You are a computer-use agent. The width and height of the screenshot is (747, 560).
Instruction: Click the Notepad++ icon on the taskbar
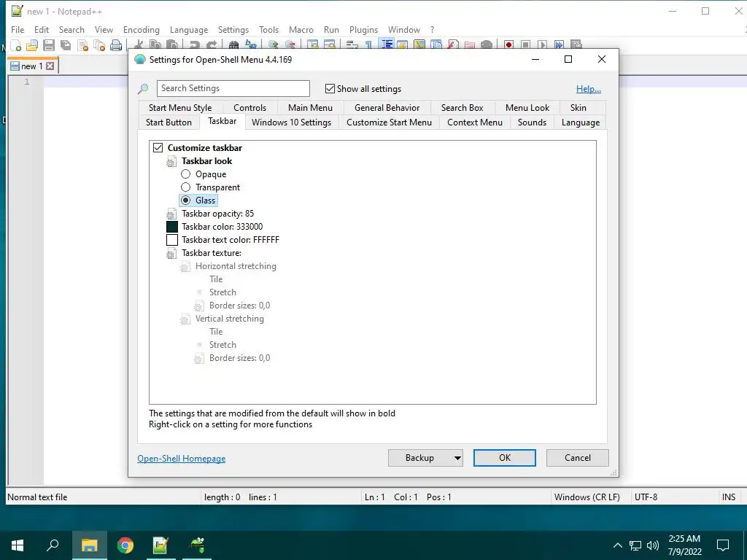[x=160, y=545]
